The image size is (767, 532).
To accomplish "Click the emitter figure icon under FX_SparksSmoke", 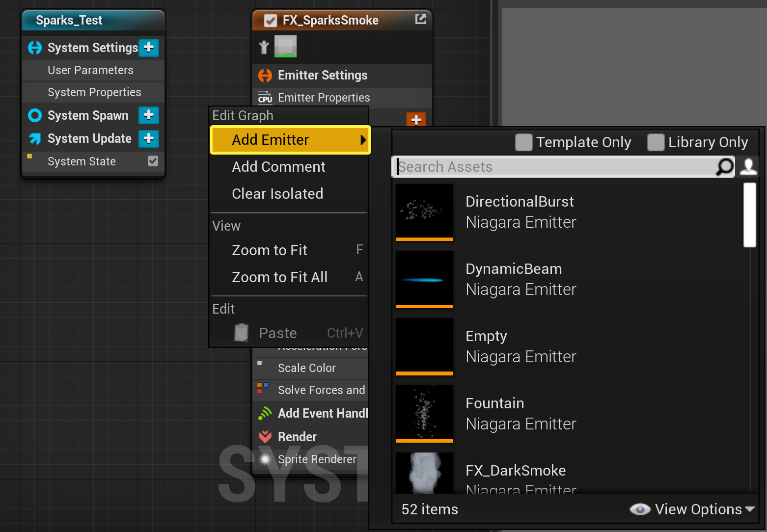I will [264, 47].
